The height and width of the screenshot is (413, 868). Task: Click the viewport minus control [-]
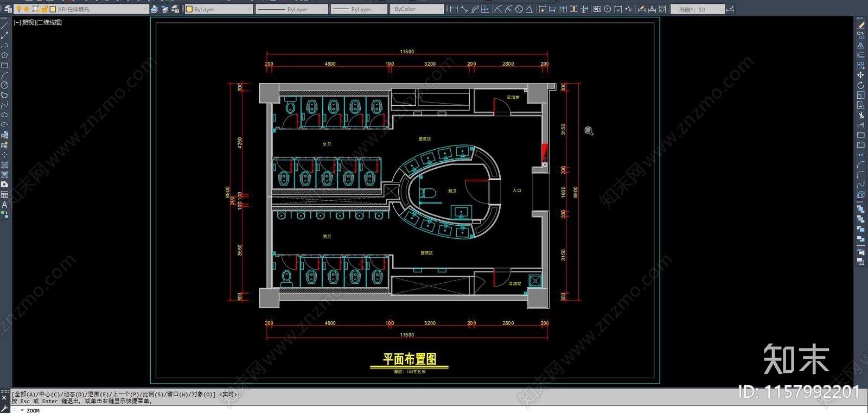click(x=17, y=23)
